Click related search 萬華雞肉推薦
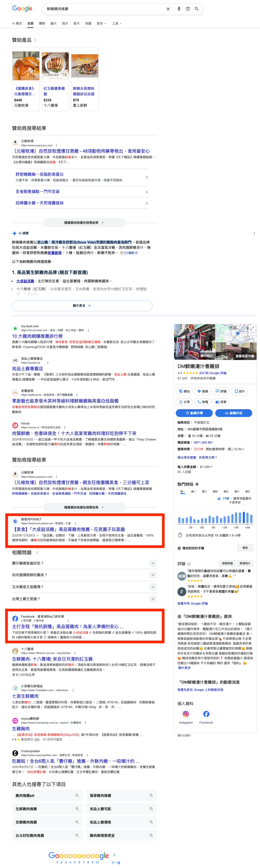 (121, 796)
